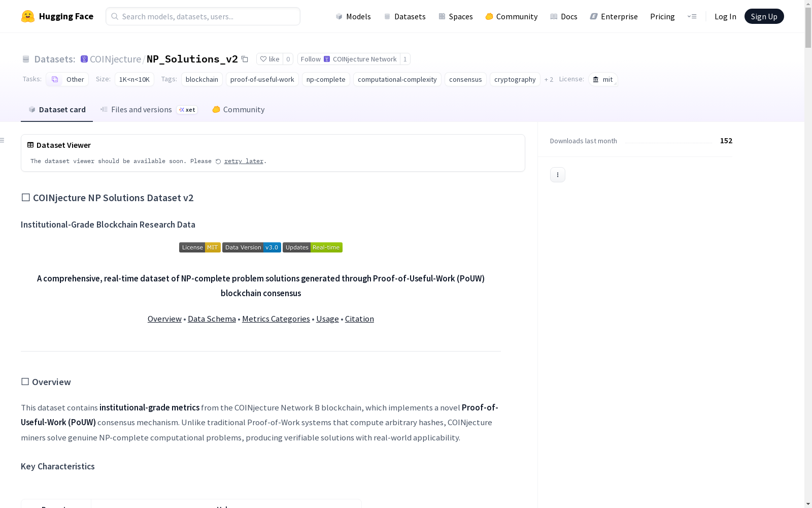Expand the +2 more tags

[x=549, y=79]
